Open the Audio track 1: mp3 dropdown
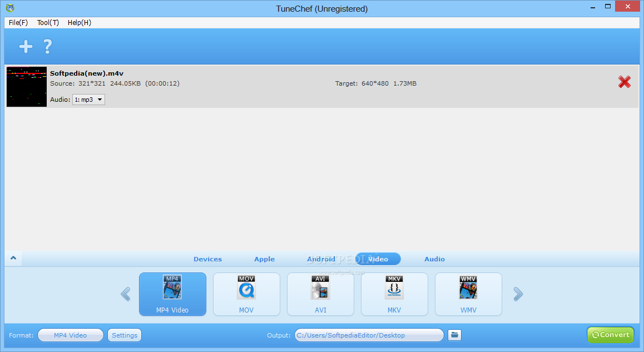Image resolution: width=644 pixels, height=352 pixels. (89, 100)
